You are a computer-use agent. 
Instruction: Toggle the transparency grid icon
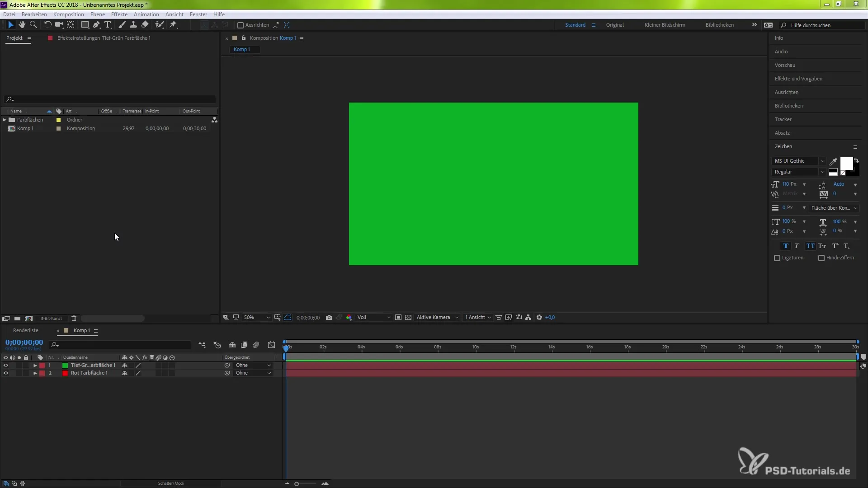[x=408, y=318]
